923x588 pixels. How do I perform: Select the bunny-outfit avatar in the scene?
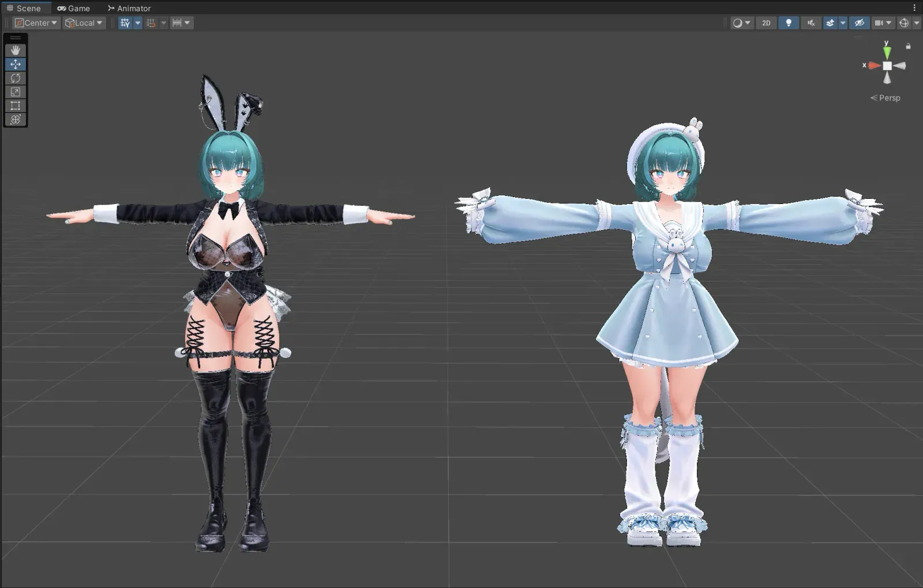[x=232, y=314]
